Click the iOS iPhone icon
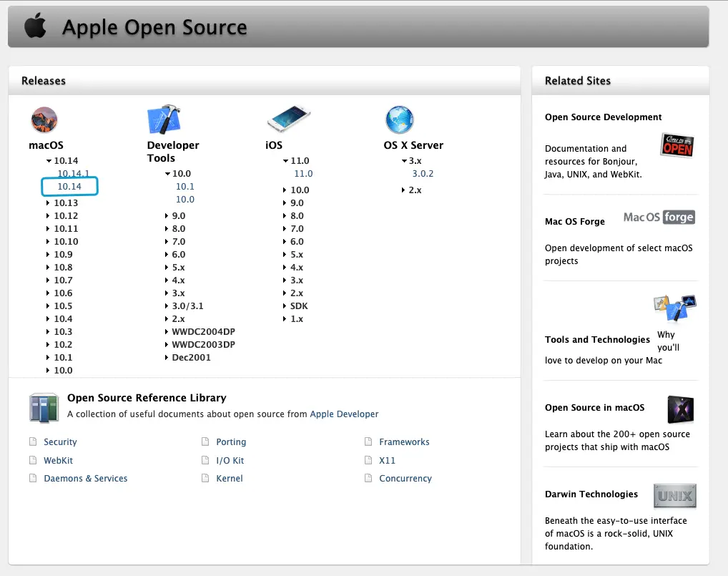Screen dimensions: 728x576 coord(288,119)
